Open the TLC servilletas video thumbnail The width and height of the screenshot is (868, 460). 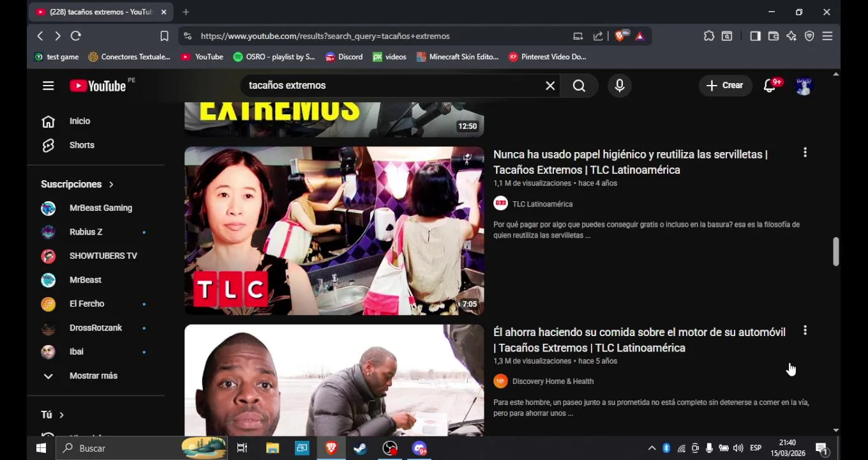tap(334, 231)
